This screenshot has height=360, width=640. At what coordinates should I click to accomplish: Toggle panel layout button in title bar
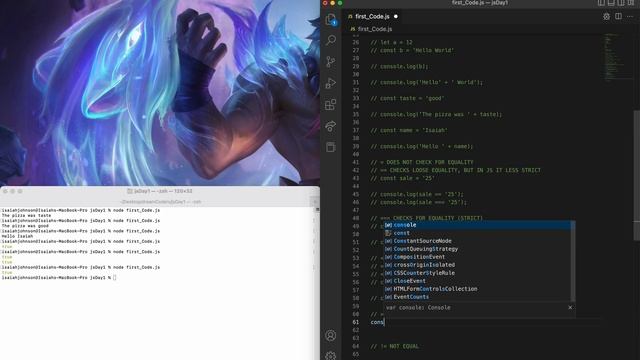tap(611, 2)
